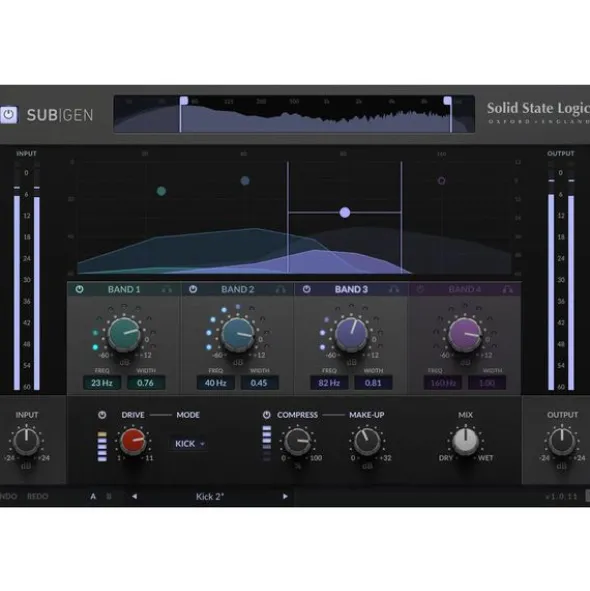Toggle Band 3 power button
Image resolution: width=590 pixels, height=591 pixels.
click(306, 289)
